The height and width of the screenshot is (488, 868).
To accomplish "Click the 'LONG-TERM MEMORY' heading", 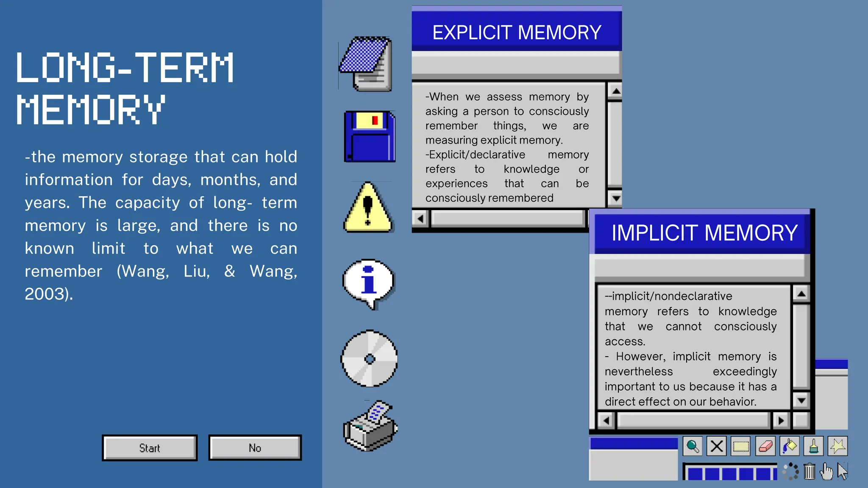I will [125, 88].
